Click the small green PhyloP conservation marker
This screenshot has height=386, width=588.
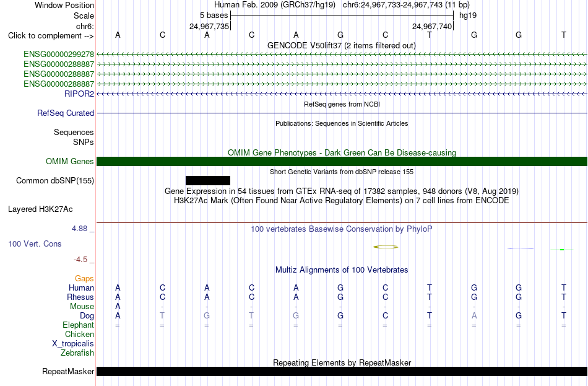(x=562, y=249)
